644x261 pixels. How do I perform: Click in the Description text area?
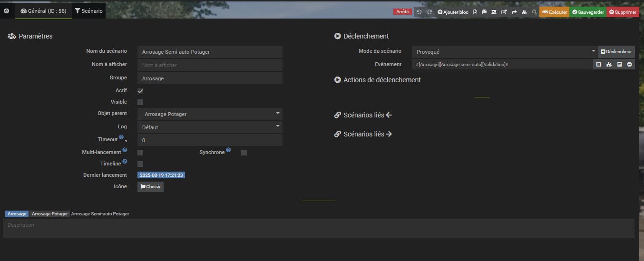pos(319,229)
